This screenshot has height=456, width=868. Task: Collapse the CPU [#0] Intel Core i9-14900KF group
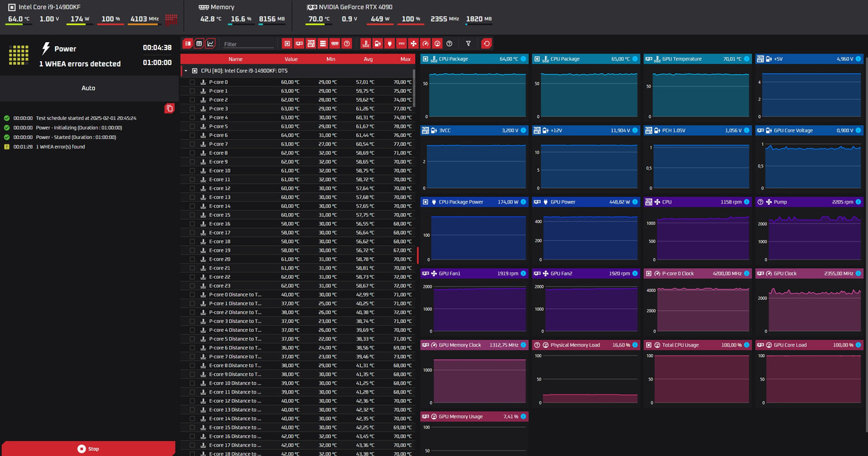(x=186, y=71)
